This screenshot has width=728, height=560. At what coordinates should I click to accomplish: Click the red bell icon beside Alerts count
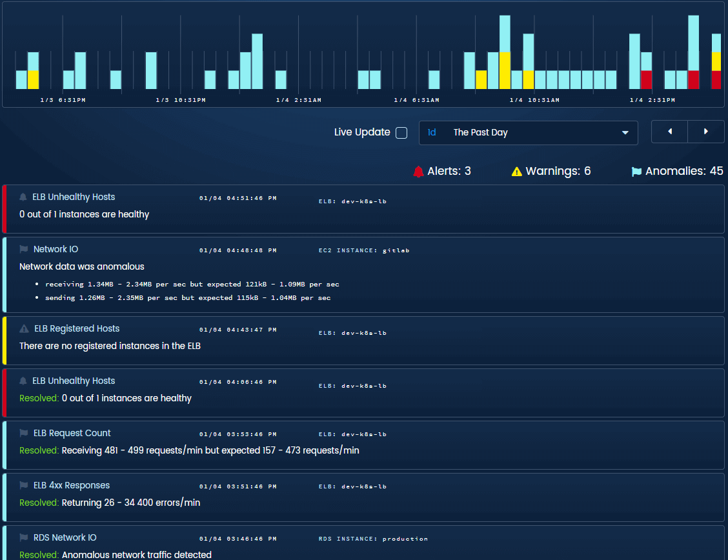pyautogui.click(x=420, y=171)
